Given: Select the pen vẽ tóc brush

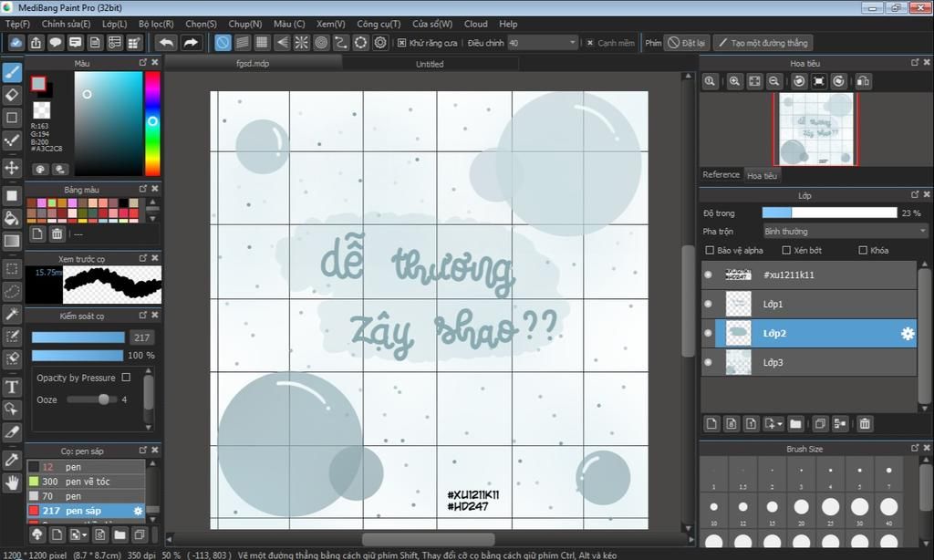Looking at the screenshot, I should pyautogui.click(x=86, y=482).
